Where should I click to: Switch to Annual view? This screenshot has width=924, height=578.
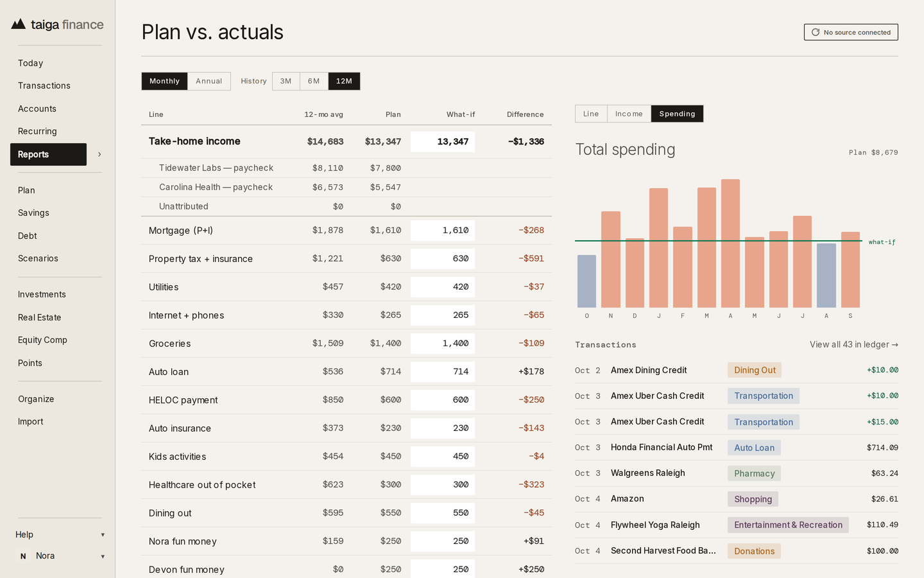209,81
